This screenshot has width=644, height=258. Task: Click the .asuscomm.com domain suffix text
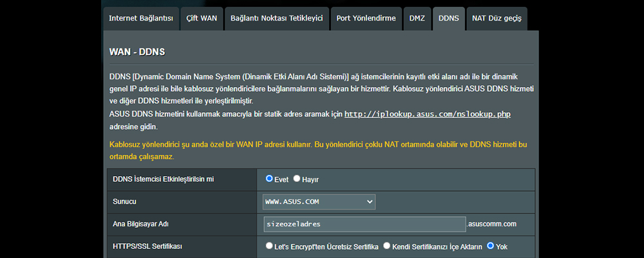click(491, 224)
